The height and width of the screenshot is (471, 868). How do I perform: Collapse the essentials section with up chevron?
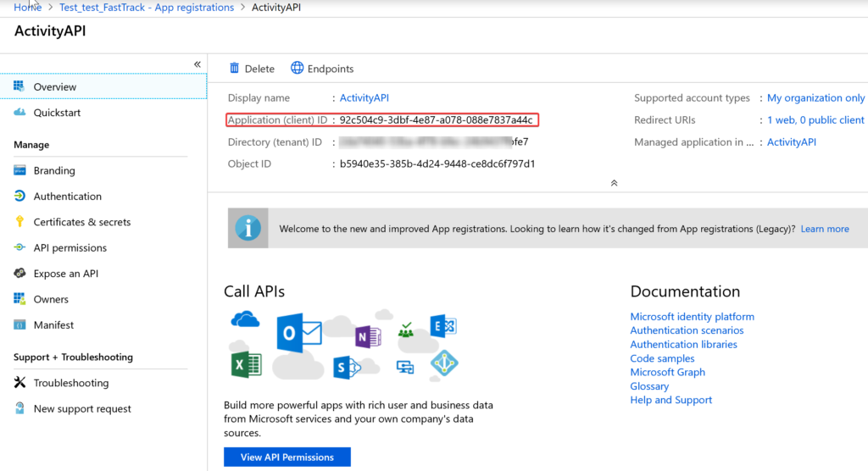tap(614, 183)
